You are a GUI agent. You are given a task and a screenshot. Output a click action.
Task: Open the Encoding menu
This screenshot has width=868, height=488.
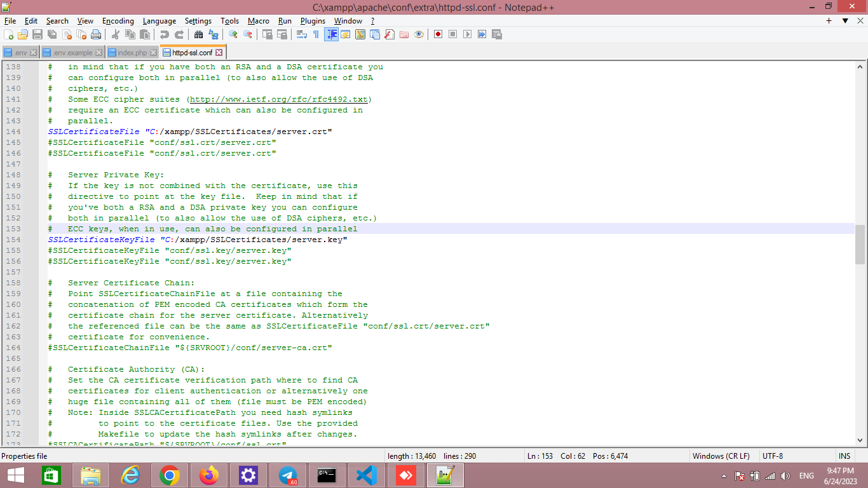118,21
